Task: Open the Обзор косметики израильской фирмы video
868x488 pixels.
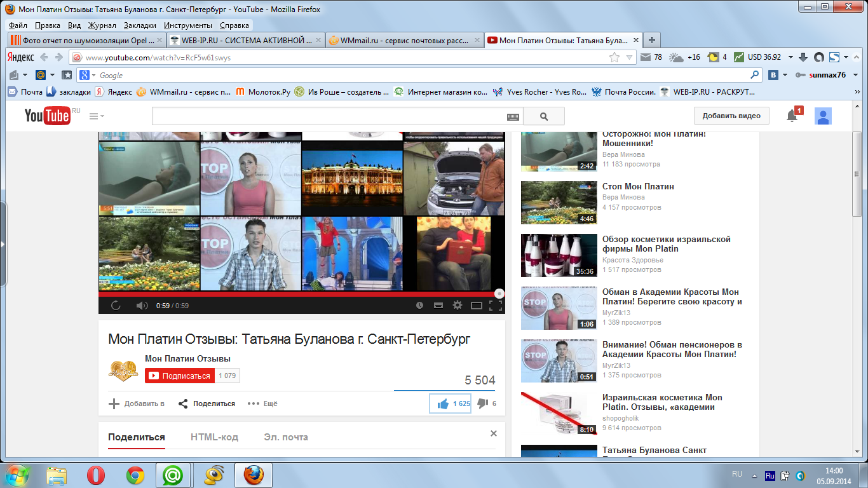Action: point(667,244)
